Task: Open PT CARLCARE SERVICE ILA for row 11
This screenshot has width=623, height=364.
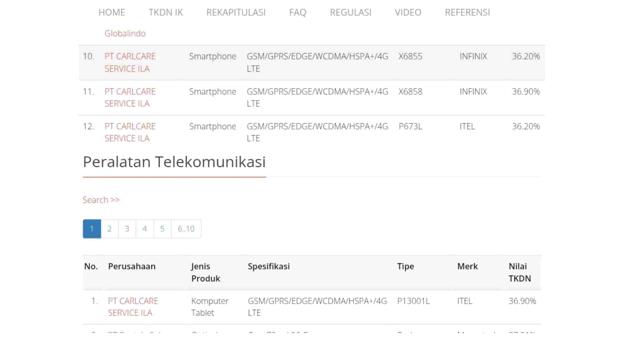Action: point(130,97)
